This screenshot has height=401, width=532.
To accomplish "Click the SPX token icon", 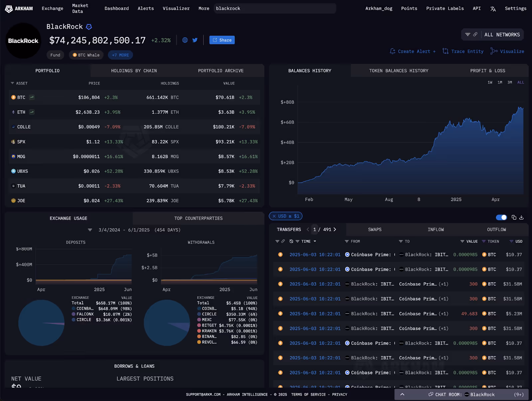I will click(x=13, y=142).
